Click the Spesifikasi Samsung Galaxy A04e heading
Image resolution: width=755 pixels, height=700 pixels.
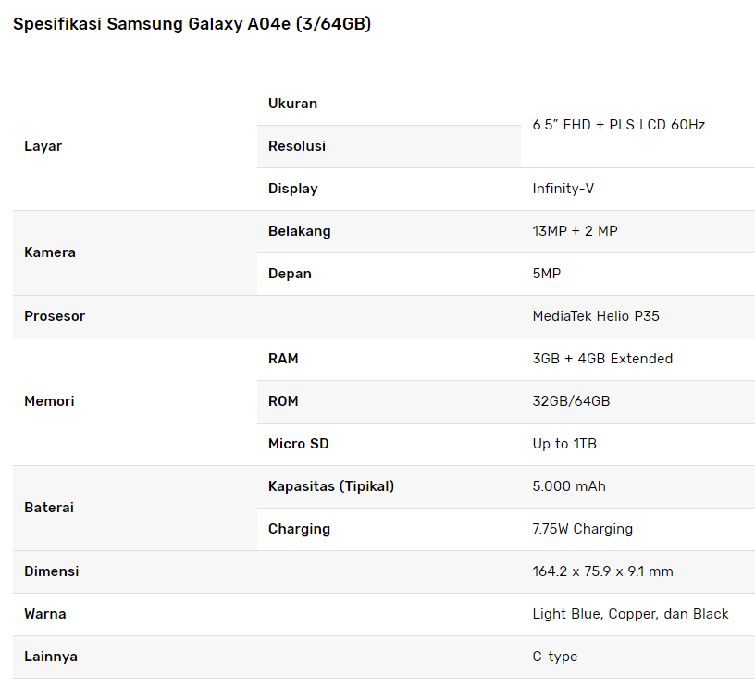pos(192,24)
